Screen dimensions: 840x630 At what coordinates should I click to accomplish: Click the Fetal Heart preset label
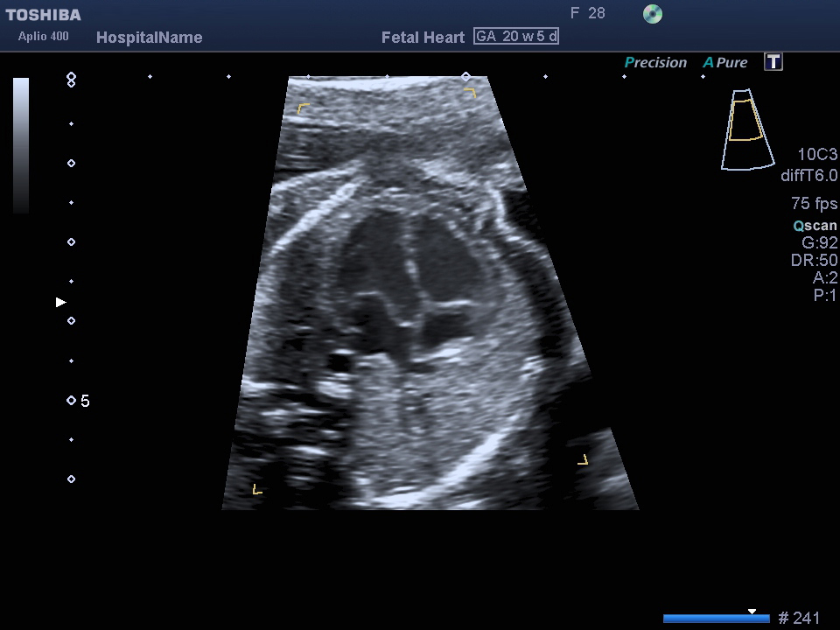pos(423,38)
